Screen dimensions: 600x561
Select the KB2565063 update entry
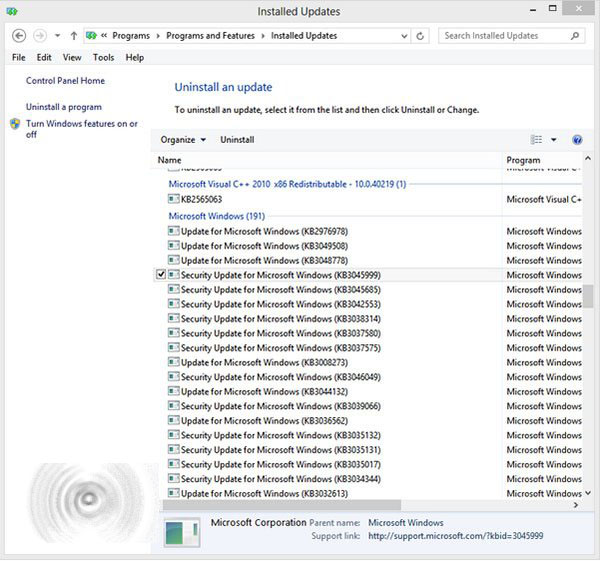pos(201,199)
